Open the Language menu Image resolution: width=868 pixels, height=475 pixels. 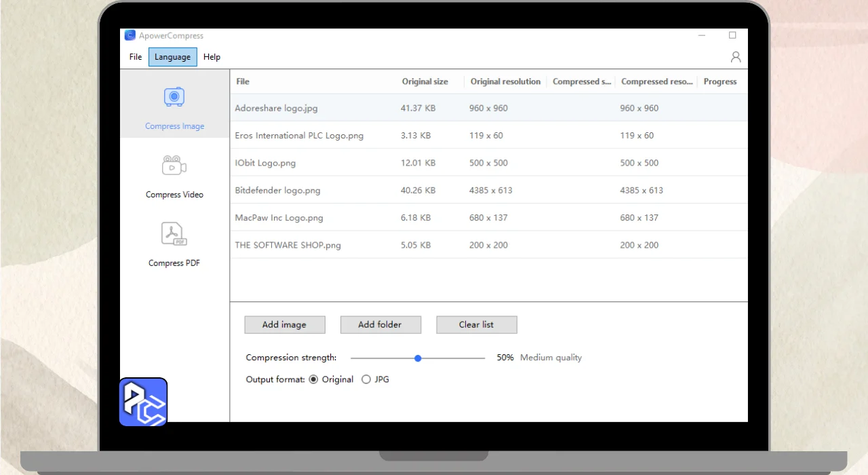(x=173, y=57)
